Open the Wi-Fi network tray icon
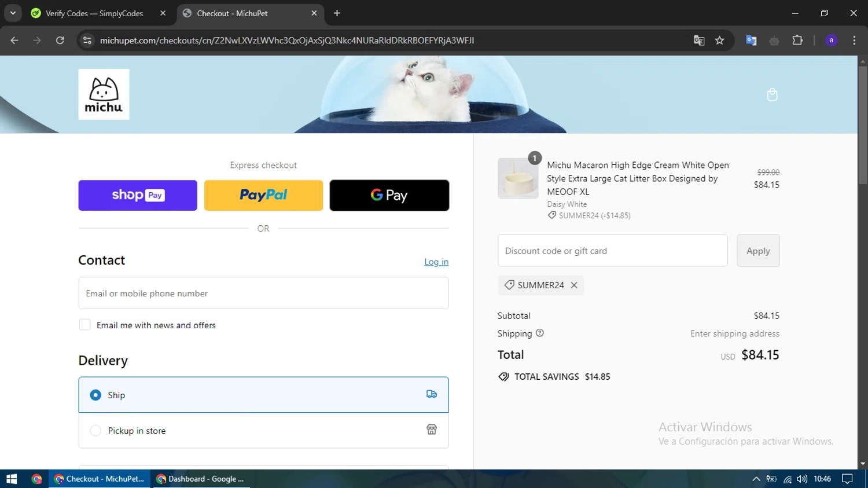868x488 pixels. point(787,479)
